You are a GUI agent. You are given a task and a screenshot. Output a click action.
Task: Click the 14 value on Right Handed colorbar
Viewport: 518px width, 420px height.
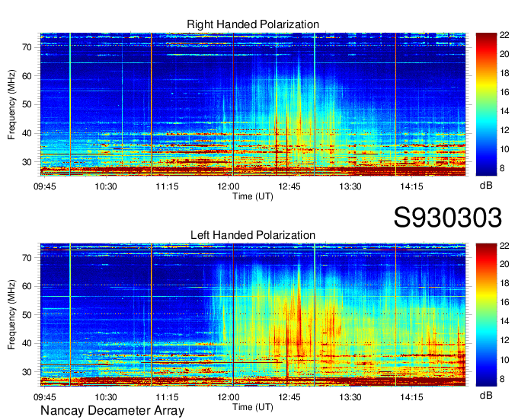(504, 112)
